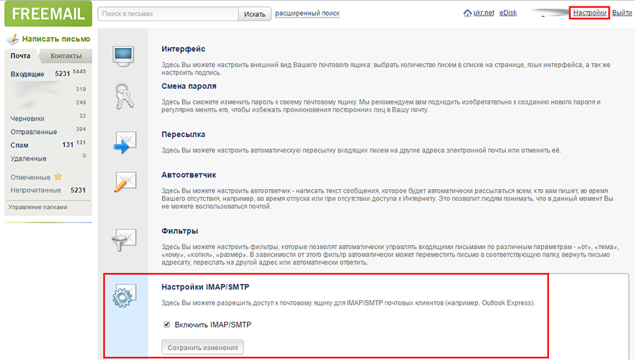Switch to the Контакты tab

(x=66, y=56)
